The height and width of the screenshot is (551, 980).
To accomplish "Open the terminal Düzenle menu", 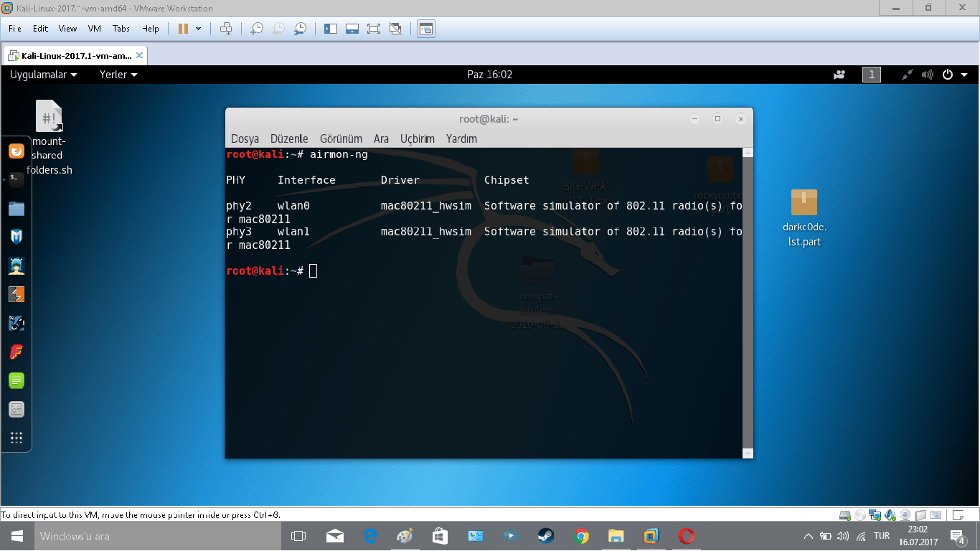I will [289, 138].
